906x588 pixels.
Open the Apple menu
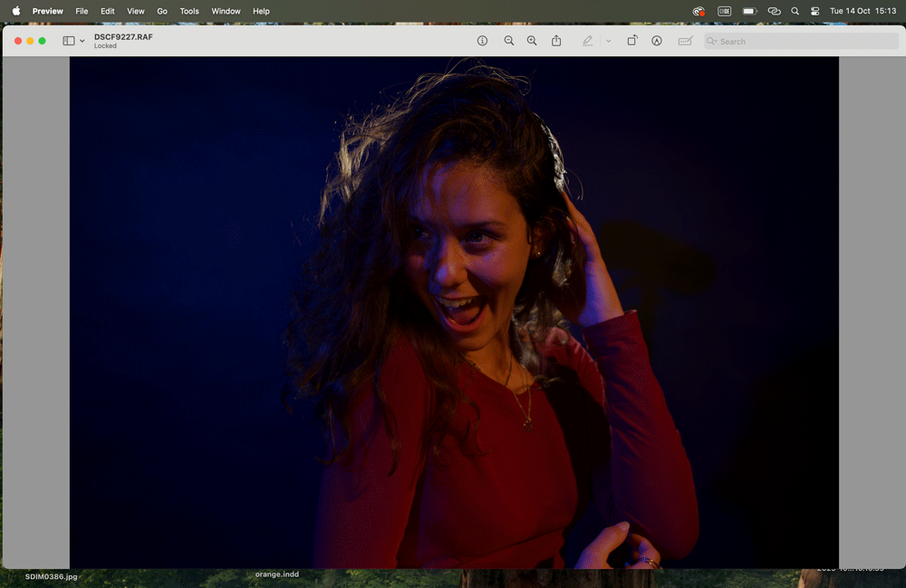[x=14, y=11]
